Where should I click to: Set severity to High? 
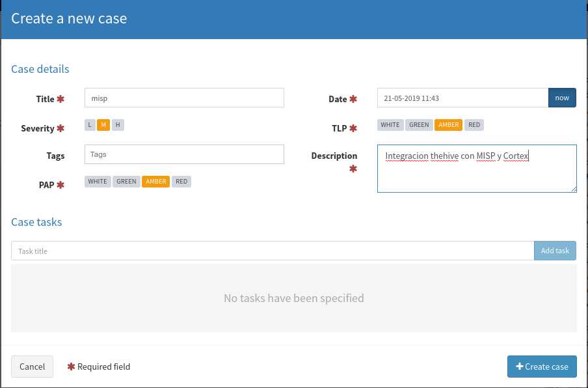[x=116, y=124]
